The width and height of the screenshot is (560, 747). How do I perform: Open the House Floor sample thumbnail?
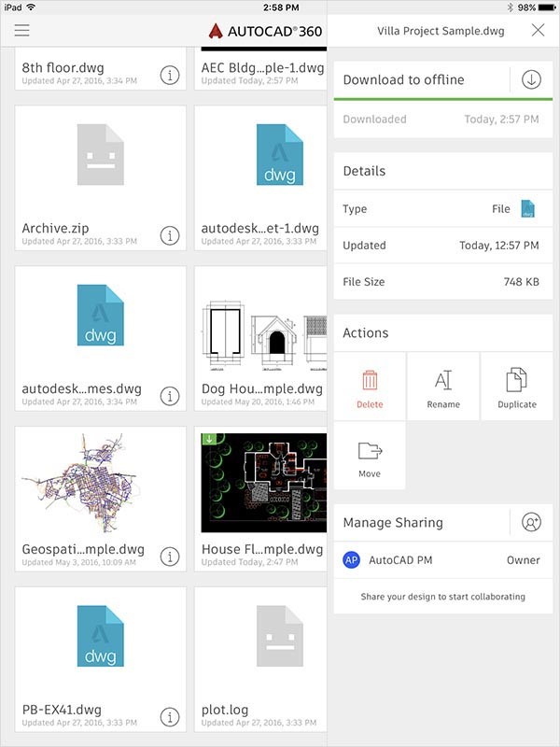tap(264, 483)
